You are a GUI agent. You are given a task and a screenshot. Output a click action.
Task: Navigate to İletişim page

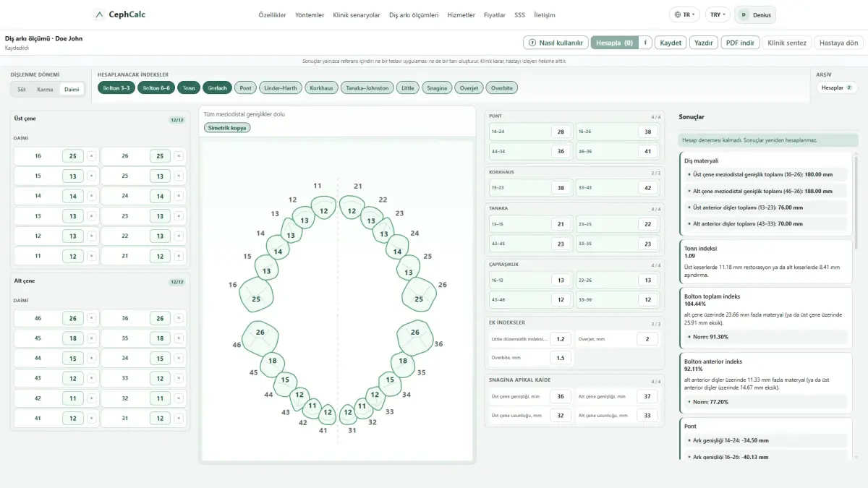tap(545, 14)
